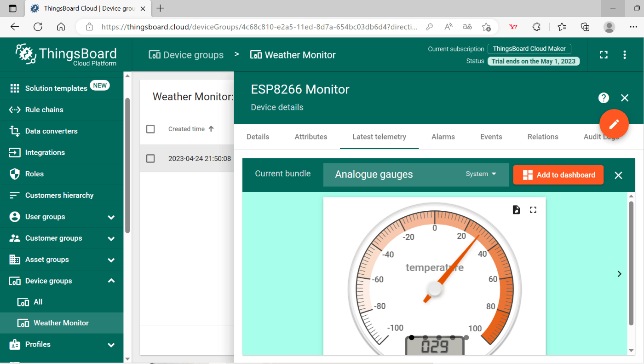Click the Customer groups icon
This screenshot has width=644, height=364.
15,238
